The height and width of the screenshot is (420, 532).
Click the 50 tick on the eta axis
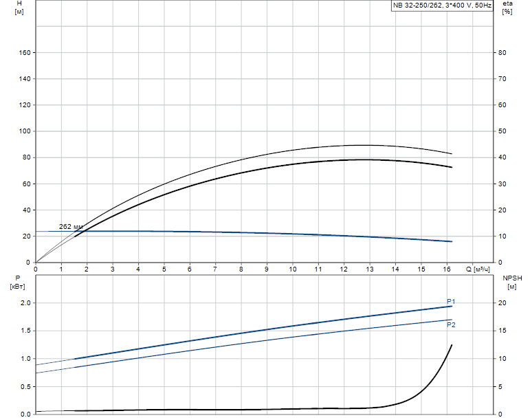502,131
